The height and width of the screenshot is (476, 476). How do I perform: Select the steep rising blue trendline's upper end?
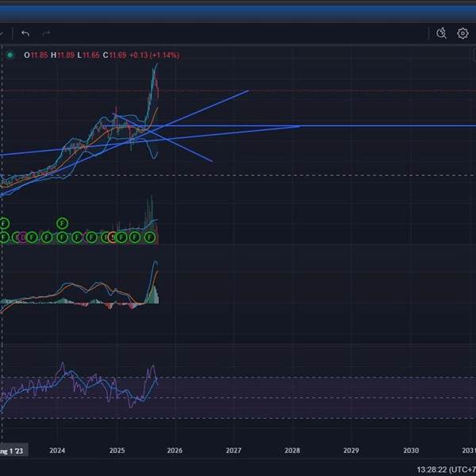(247, 91)
